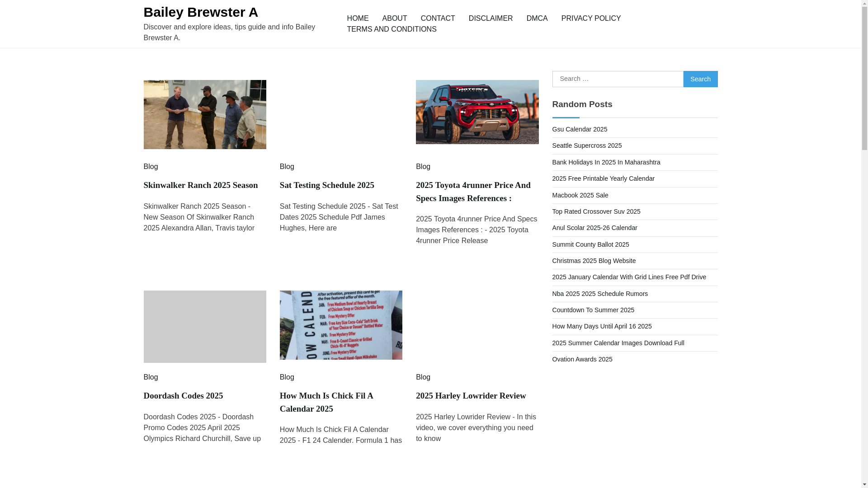Open Macbook 2025 Sale link
Image resolution: width=868 pixels, height=488 pixels.
click(580, 195)
